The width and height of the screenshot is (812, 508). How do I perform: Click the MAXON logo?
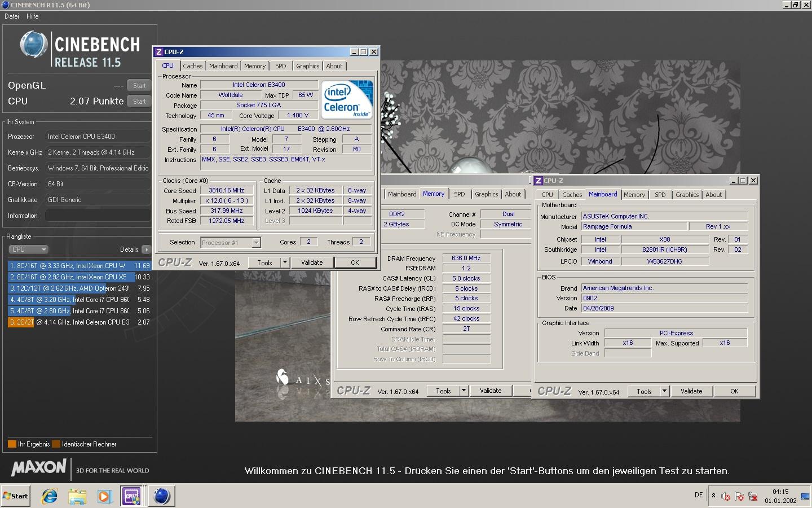click(x=38, y=467)
